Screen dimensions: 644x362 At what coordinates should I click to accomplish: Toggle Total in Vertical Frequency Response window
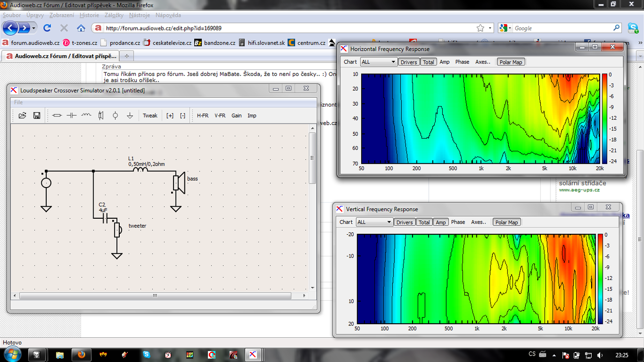pos(424,222)
